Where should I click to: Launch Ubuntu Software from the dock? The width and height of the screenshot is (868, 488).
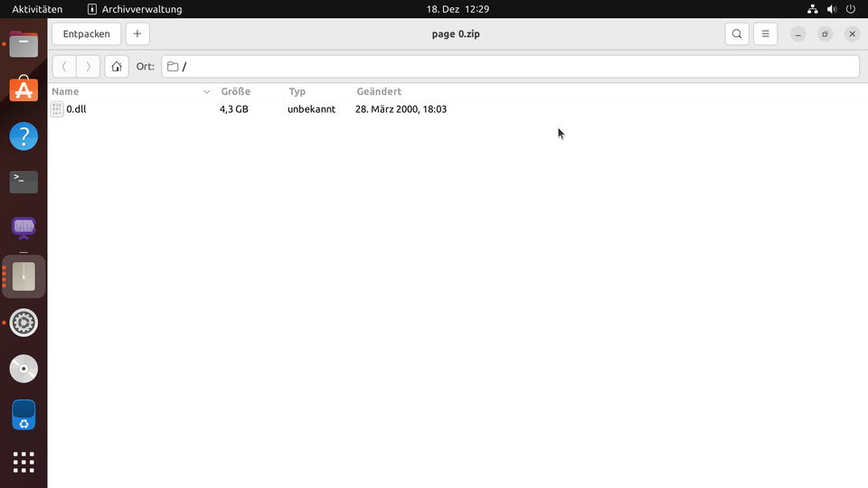pos(24,89)
